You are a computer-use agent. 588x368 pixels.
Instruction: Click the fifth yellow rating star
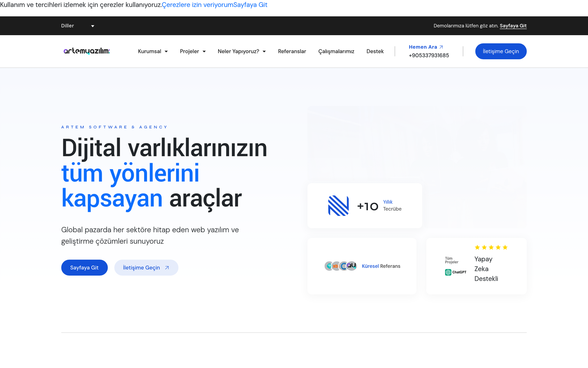coord(505,247)
